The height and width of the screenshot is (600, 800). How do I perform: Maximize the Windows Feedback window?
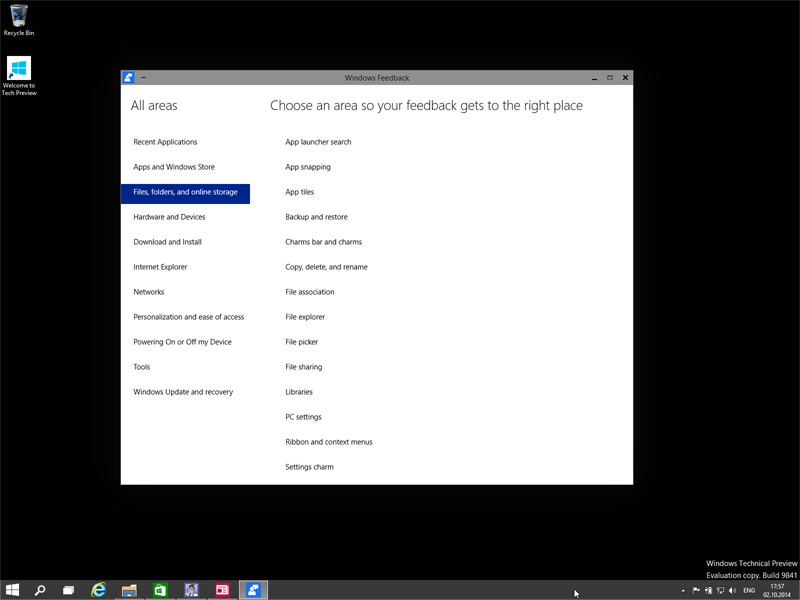tap(610, 78)
